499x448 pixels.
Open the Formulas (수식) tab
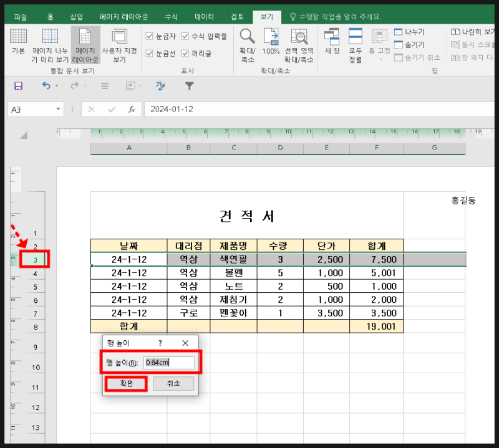click(x=171, y=17)
